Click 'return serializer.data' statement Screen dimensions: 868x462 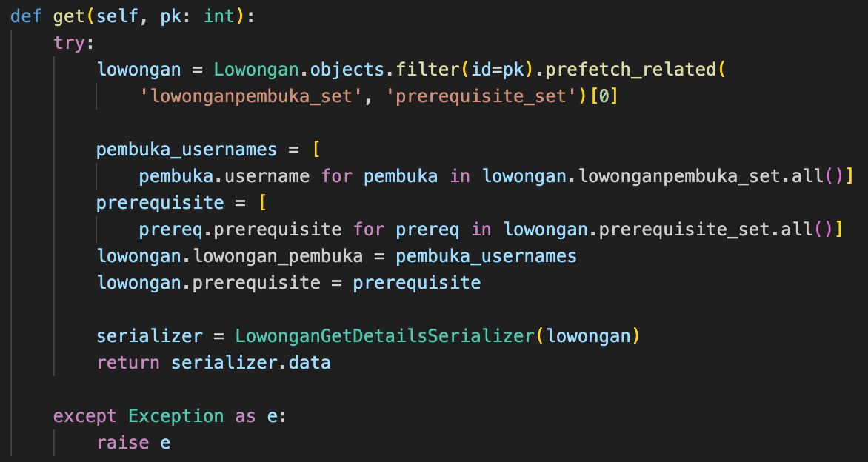[214, 362]
